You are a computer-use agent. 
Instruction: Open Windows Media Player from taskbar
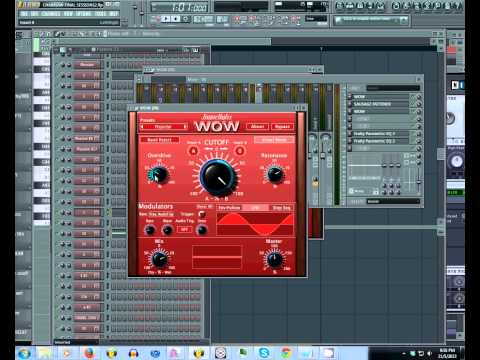(x=67, y=353)
